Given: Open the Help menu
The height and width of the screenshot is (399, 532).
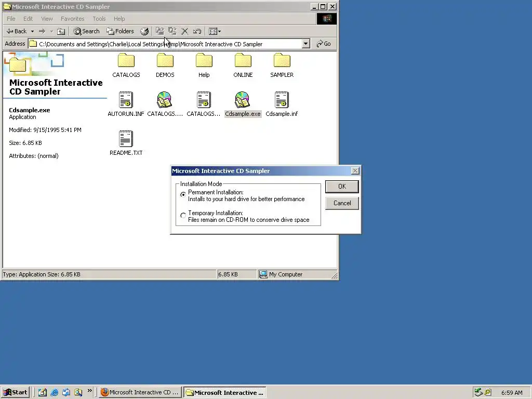Looking at the screenshot, I should tap(119, 19).
